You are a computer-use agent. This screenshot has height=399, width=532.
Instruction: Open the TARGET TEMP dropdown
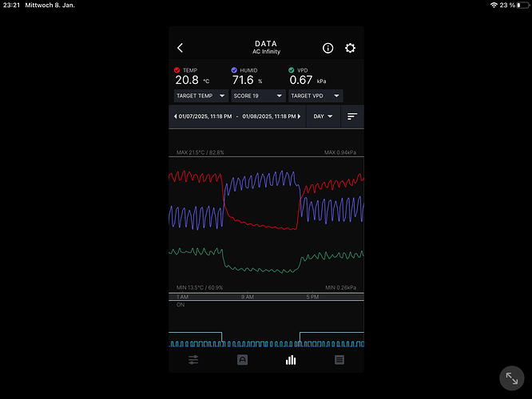[200, 96]
